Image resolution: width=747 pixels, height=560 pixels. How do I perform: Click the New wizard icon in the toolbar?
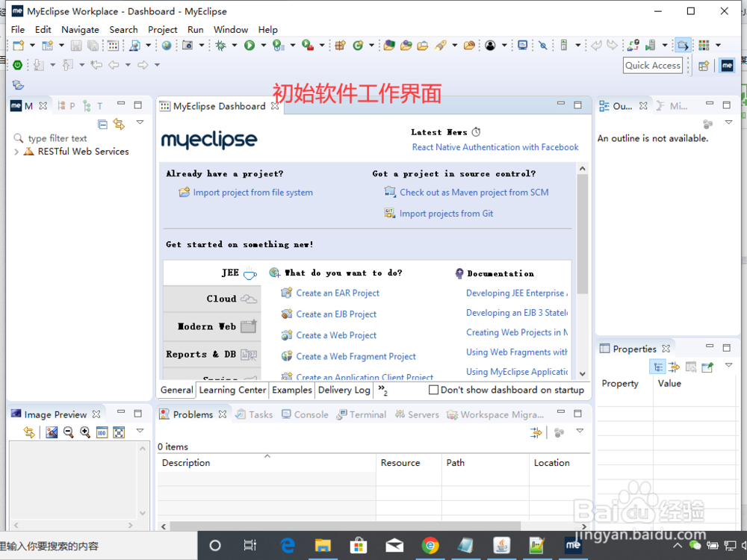click(x=19, y=46)
